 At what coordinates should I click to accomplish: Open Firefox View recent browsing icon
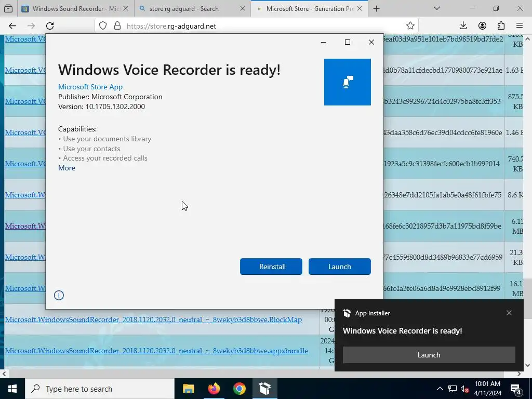(8, 8)
